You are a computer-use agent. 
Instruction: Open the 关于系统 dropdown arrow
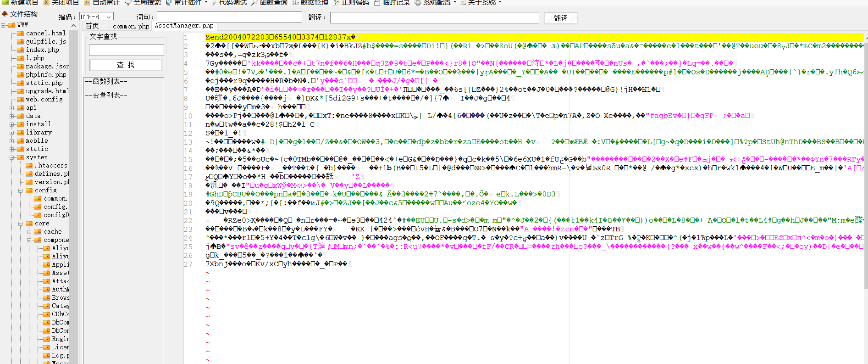pos(500,2)
